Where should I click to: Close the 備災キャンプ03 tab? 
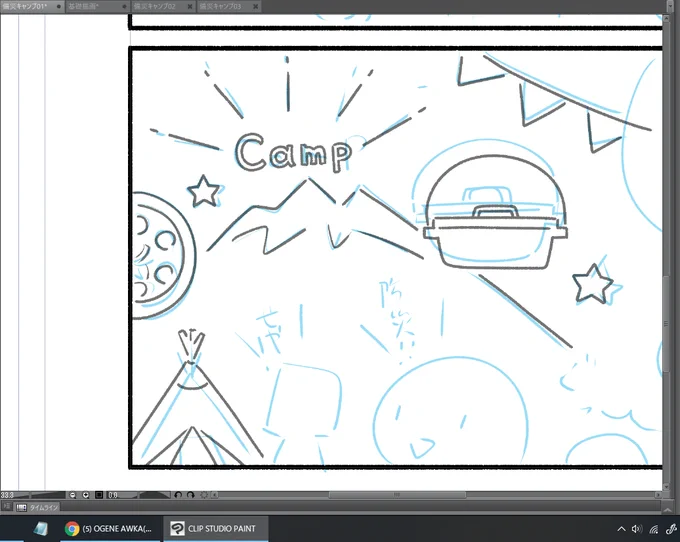pyautogui.click(x=255, y=7)
